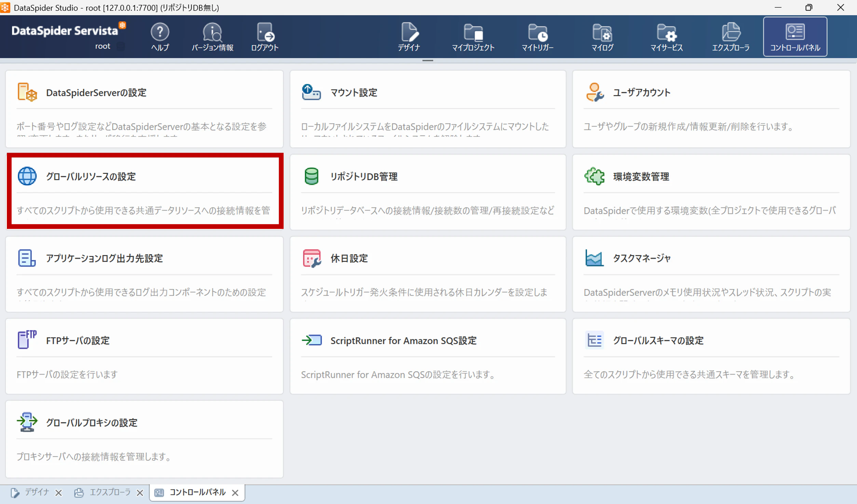Click the FTPサーバの設定を行います description text

[x=67, y=374]
